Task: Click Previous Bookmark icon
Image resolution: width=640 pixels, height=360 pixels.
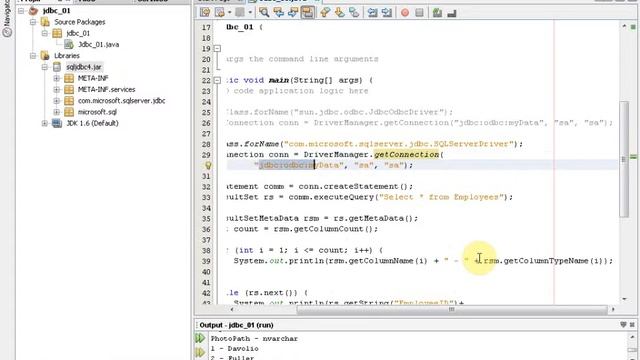Action: coord(325,13)
